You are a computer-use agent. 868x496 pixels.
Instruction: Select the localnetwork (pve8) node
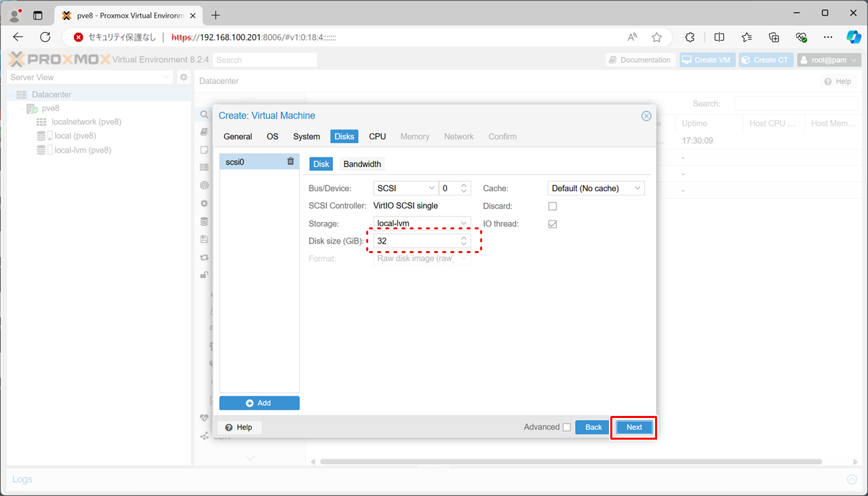86,122
